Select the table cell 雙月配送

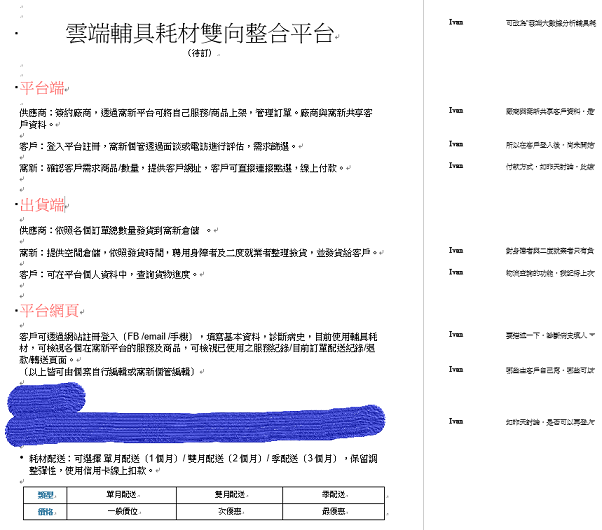(x=230, y=495)
